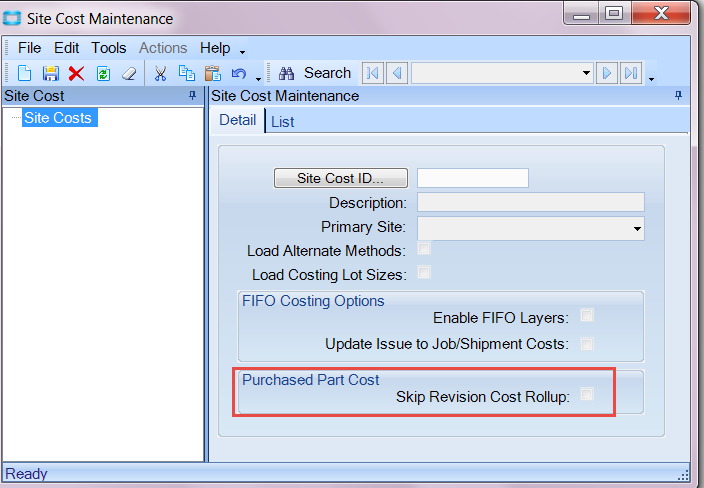Click the window resize grip in status bar
The width and height of the screenshot is (704, 488).
pyautogui.click(x=683, y=475)
